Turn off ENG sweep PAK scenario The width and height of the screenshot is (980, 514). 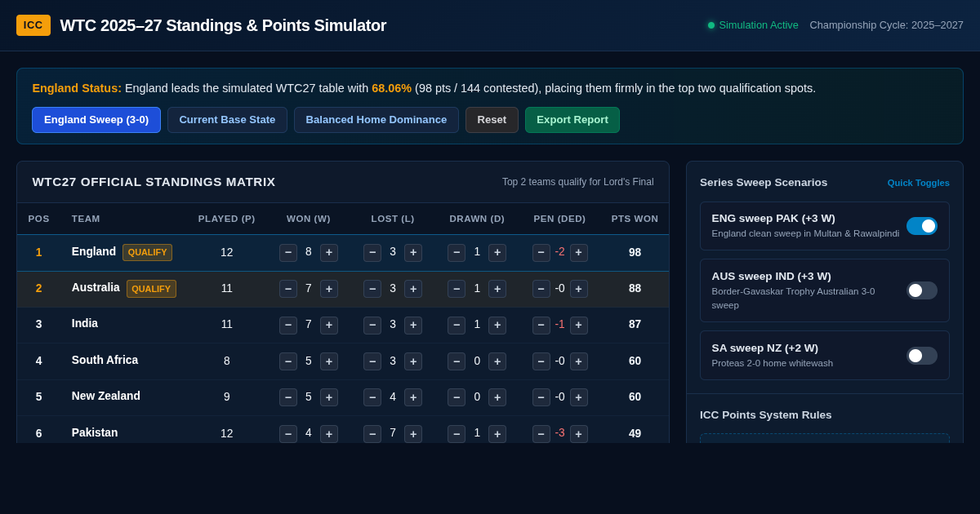(x=922, y=226)
